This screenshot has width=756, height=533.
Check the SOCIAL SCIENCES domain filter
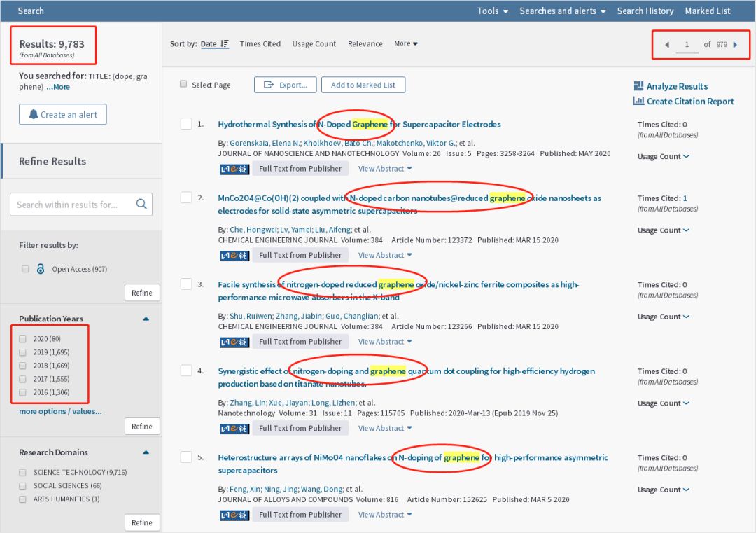pos(22,486)
